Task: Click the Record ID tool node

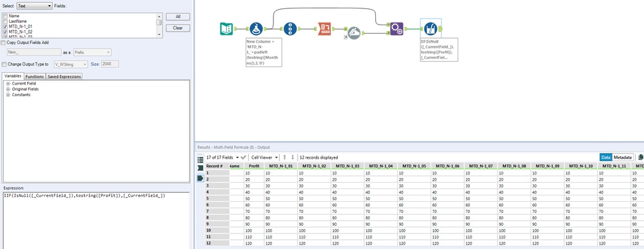Action: pos(290,29)
